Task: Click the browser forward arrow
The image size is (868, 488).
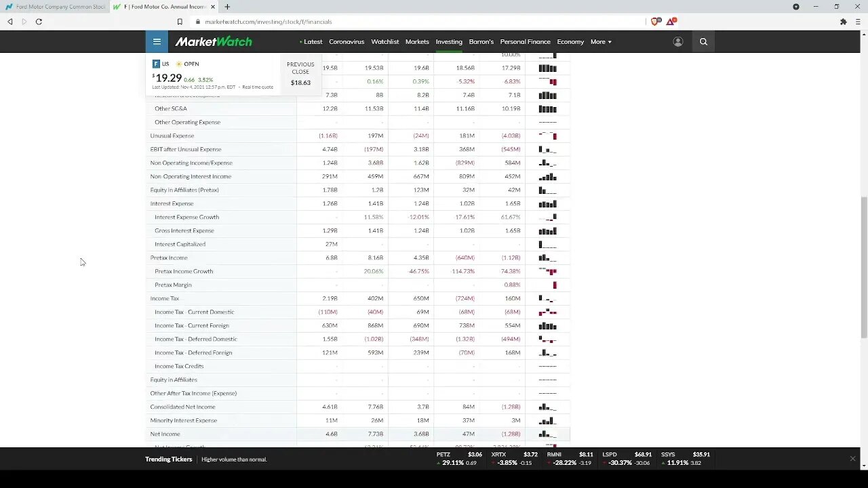Action: 24,22
